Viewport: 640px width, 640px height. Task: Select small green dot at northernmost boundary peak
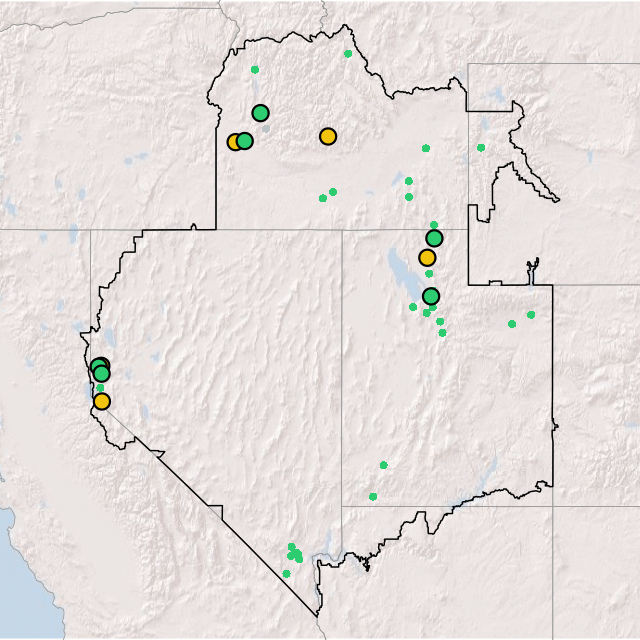(348, 53)
